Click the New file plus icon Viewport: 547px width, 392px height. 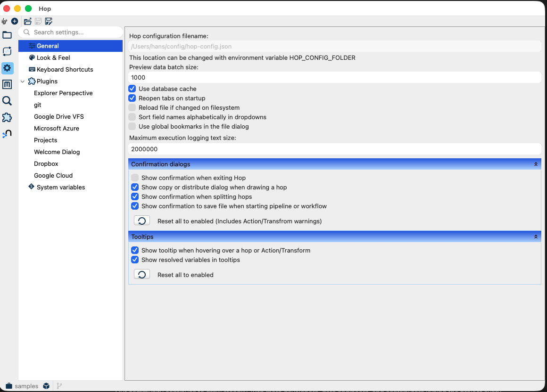[15, 21]
